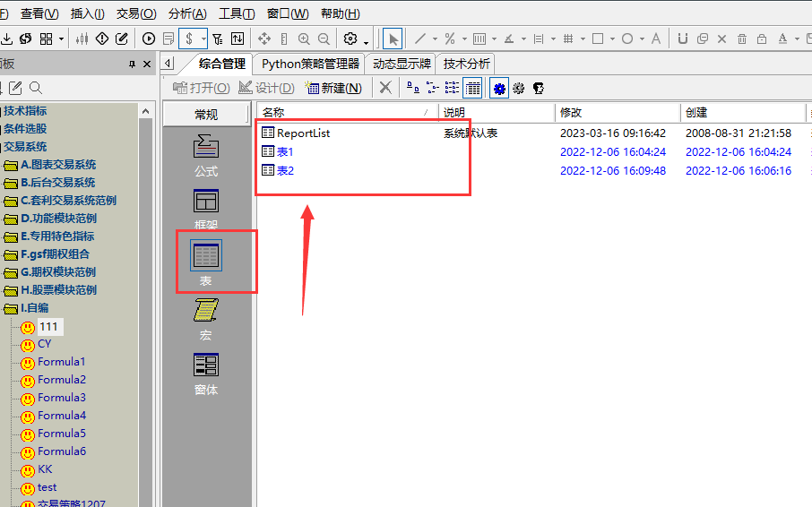Select the angle drawing tool
This screenshot has width=812, height=507.
tap(509, 39)
